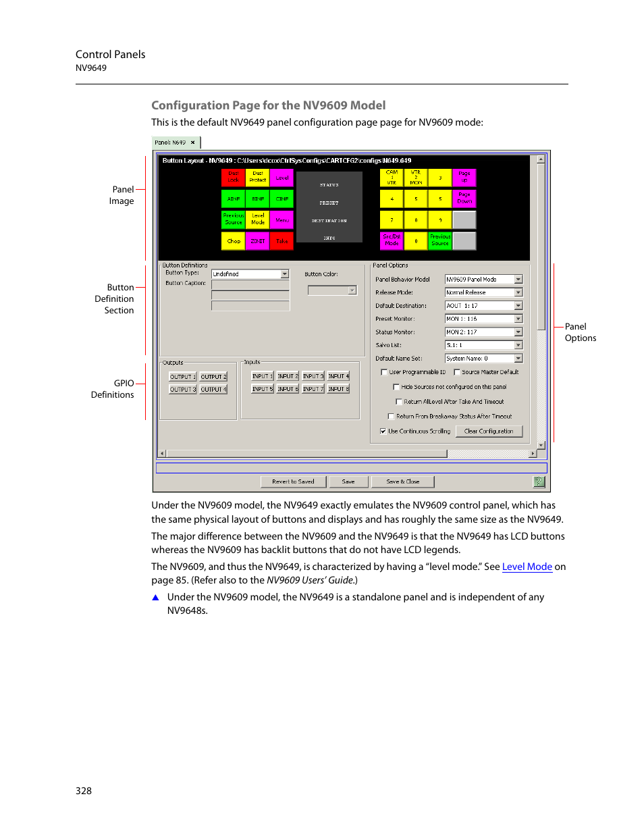Click the Save button
The image size is (644, 834).
[x=348, y=481]
